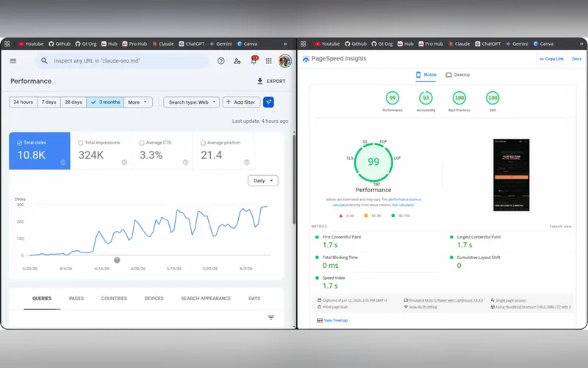588x368 pixels.
Task: Switch to the Pages tab
Action: tap(76, 299)
